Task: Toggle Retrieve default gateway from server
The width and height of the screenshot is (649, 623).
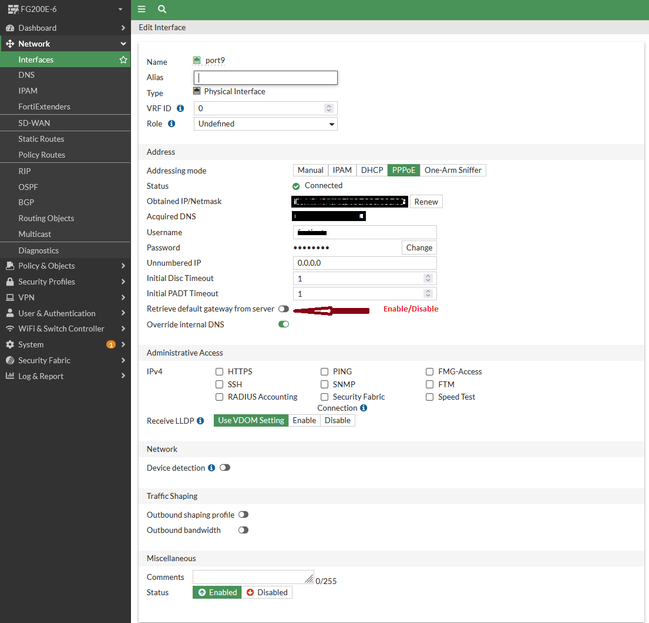Action: point(283,309)
